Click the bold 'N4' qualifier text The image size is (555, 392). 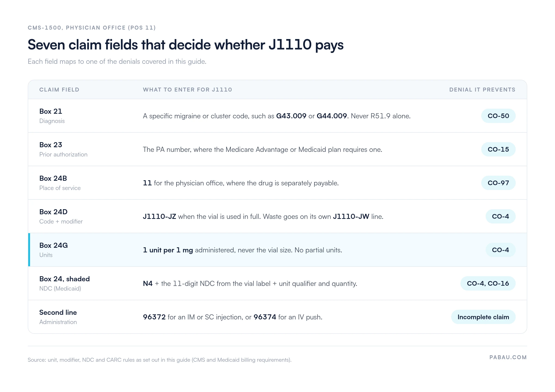(148, 284)
